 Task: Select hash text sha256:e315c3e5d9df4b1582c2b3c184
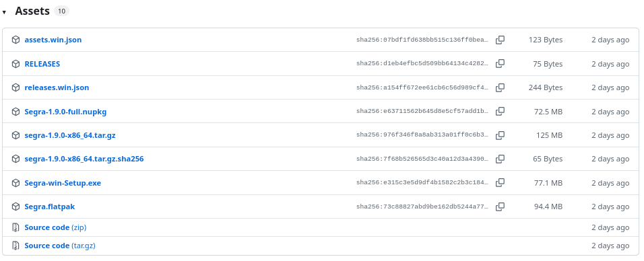point(422,182)
